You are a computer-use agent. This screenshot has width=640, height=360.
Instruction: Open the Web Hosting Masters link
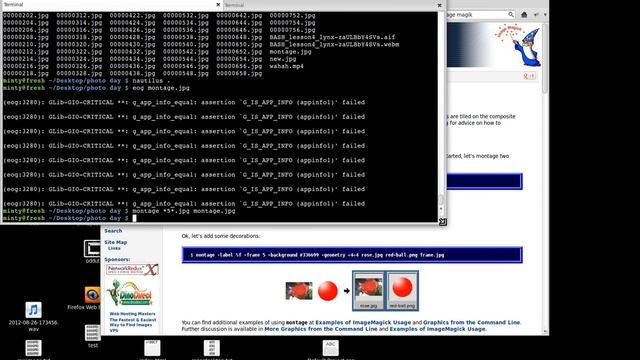(132, 314)
